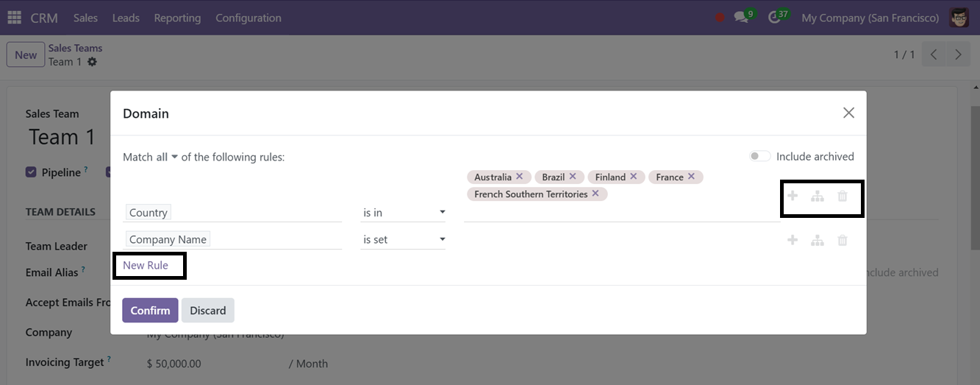This screenshot has width=980, height=385.
Task: Click the Pipeline help question mark
Action: (86, 169)
